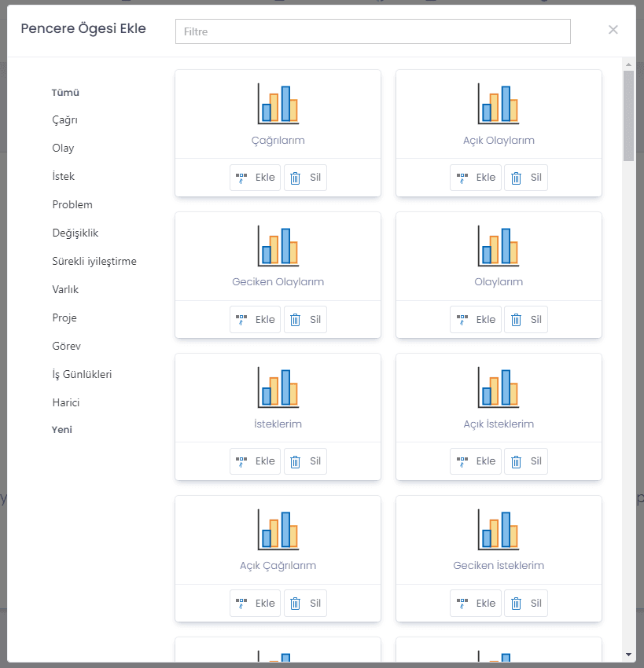Delete the Açık İsteklerim widget with Sil

[x=526, y=461]
